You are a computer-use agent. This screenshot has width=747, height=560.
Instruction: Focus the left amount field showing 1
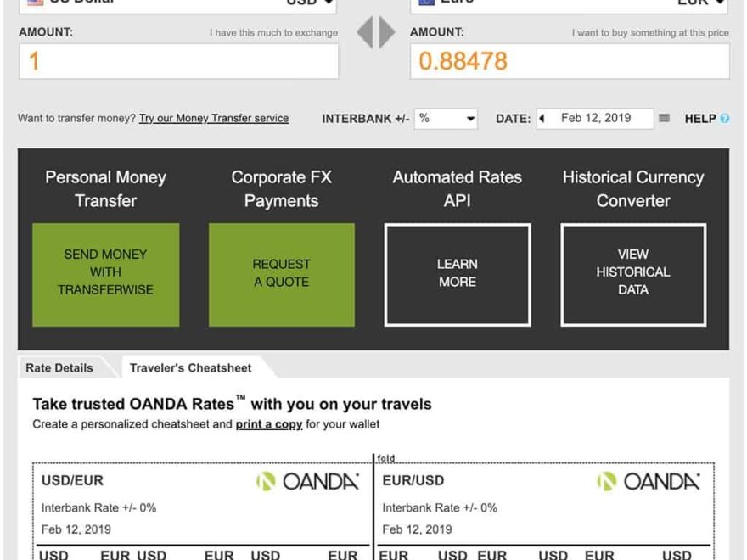[x=178, y=61]
